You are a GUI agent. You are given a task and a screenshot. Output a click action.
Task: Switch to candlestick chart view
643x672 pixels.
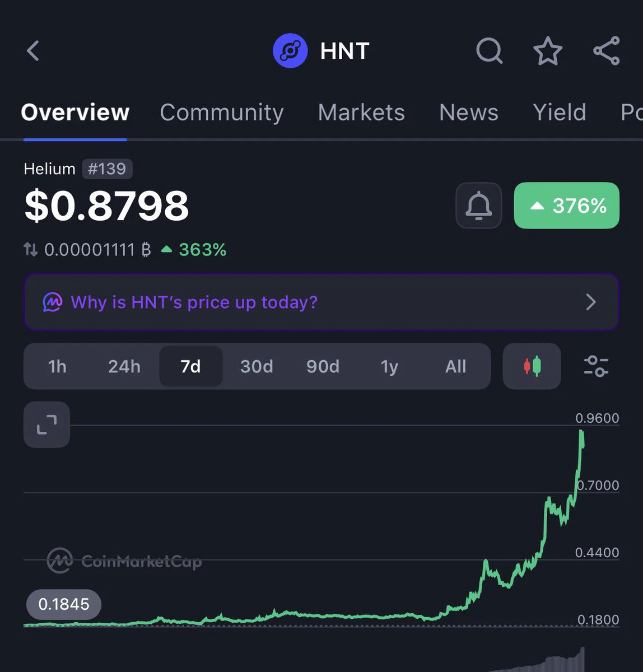pyautogui.click(x=532, y=366)
